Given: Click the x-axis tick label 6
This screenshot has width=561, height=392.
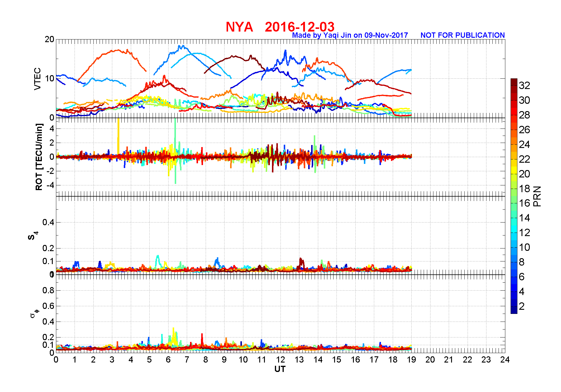Looking at the screenshot, I should 168,360.
